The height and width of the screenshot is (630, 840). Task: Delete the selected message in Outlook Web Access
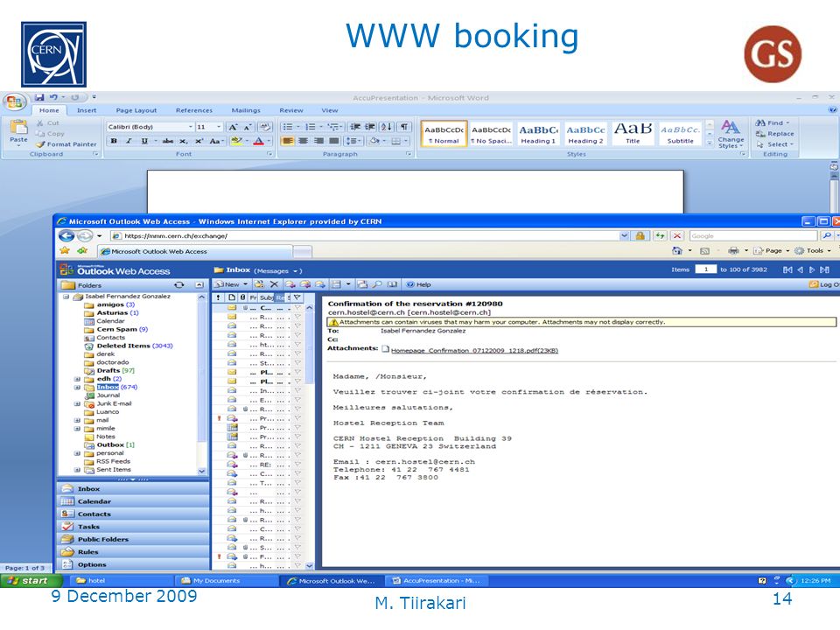[x=274, y=284]
